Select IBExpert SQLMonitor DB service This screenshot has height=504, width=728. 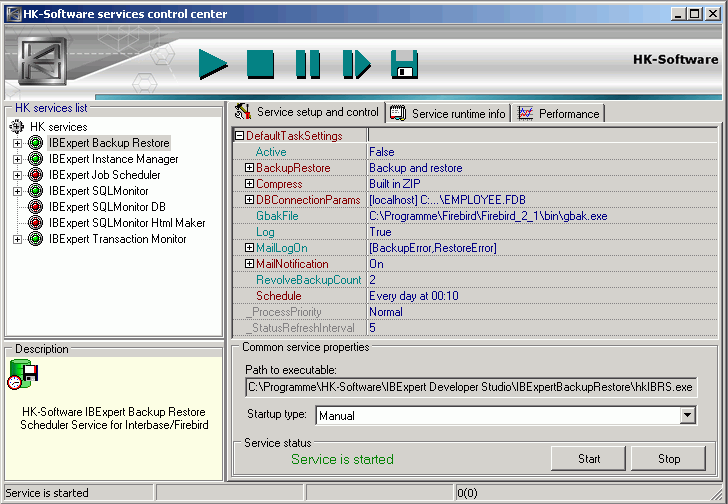click(x=107, y=207)
